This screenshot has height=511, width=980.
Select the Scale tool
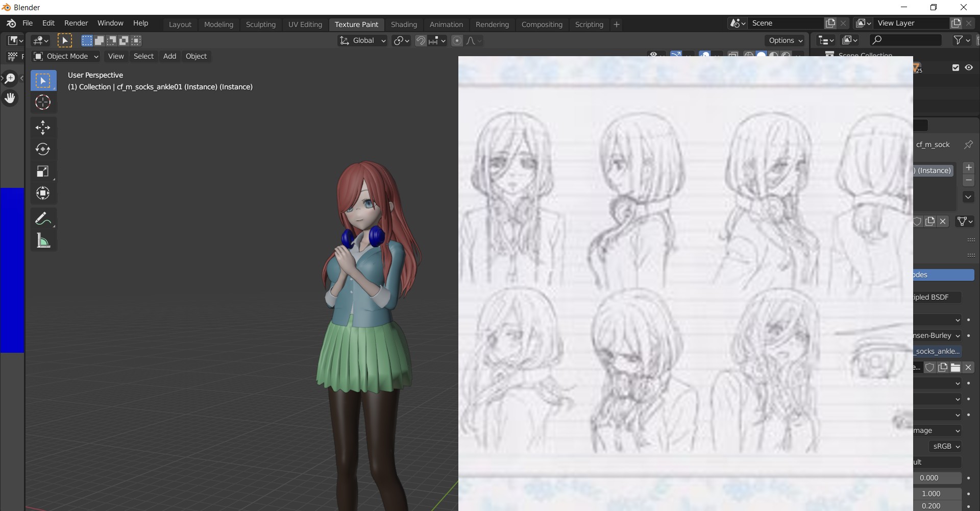[43, 171]
